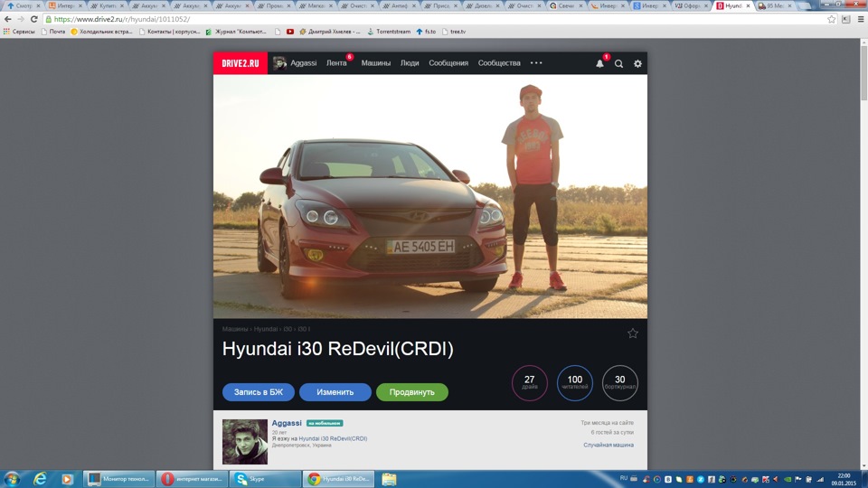Switch to the Свечи browser tab
Viewport: 868px width, 488px height.
[565, 5]
